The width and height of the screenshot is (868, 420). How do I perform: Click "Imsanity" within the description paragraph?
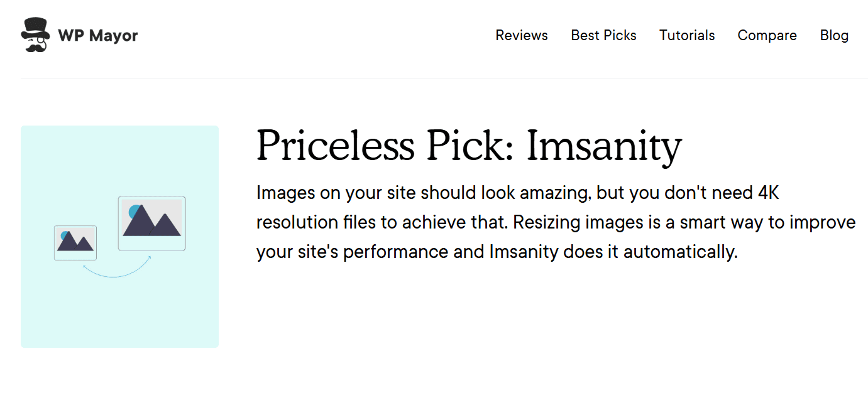click(524, 252)
